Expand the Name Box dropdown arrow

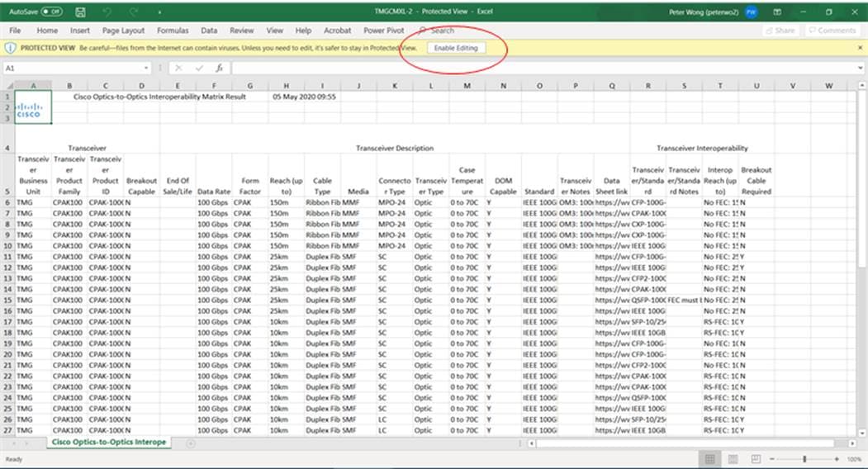[146, 68]
